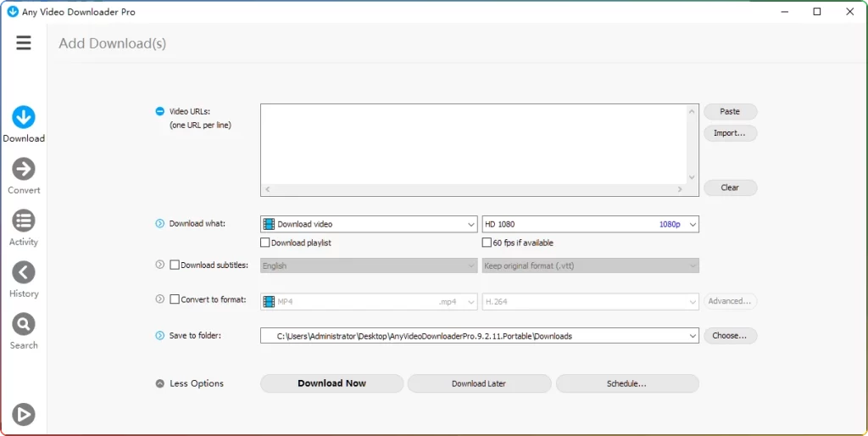Enable Download playlist checkbox
Screen dimensions: 868x436
pyautogui.click(x=265, y=243)
